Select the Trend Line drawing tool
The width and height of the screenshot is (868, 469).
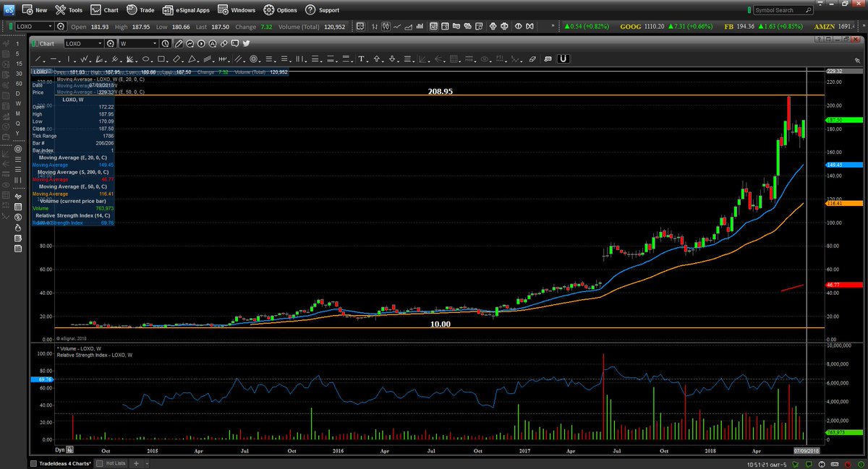click(x=39, y=59)
